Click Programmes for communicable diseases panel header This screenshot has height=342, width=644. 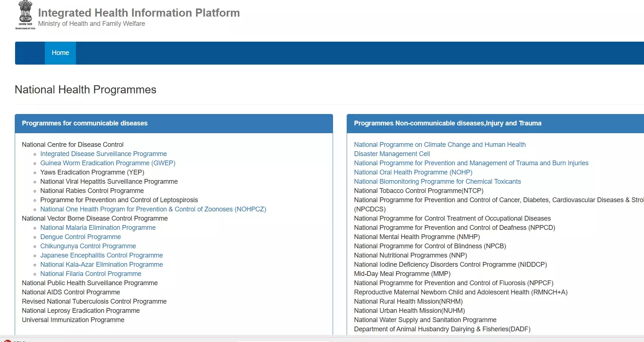85,123
